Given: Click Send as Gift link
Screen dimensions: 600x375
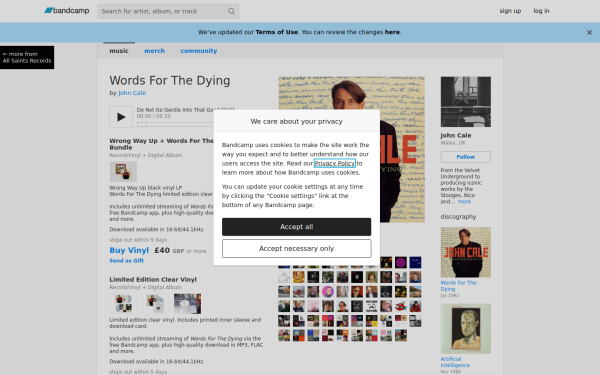Looking at the screenshot, I should tap(127, 261).
